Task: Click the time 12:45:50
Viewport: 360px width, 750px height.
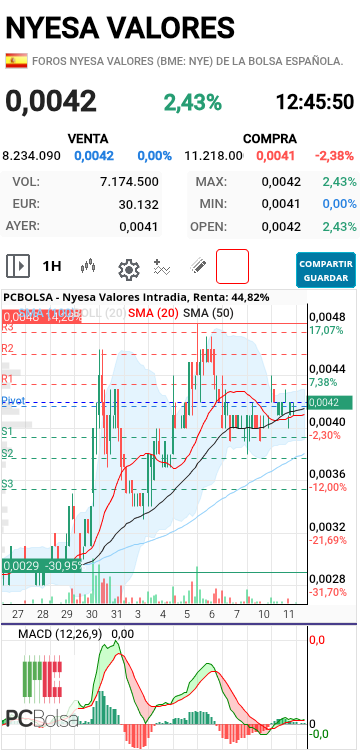Action: [315, 102]
